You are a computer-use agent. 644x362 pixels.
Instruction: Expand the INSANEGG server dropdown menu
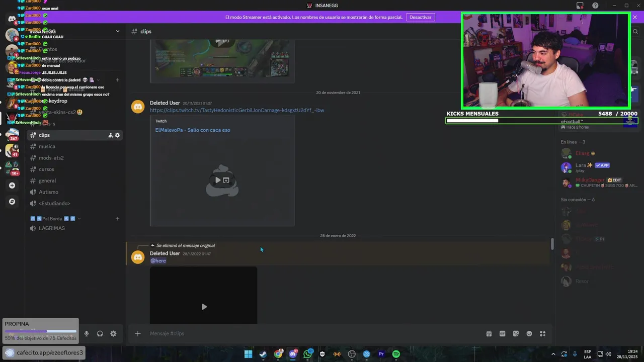coord(118,31)
